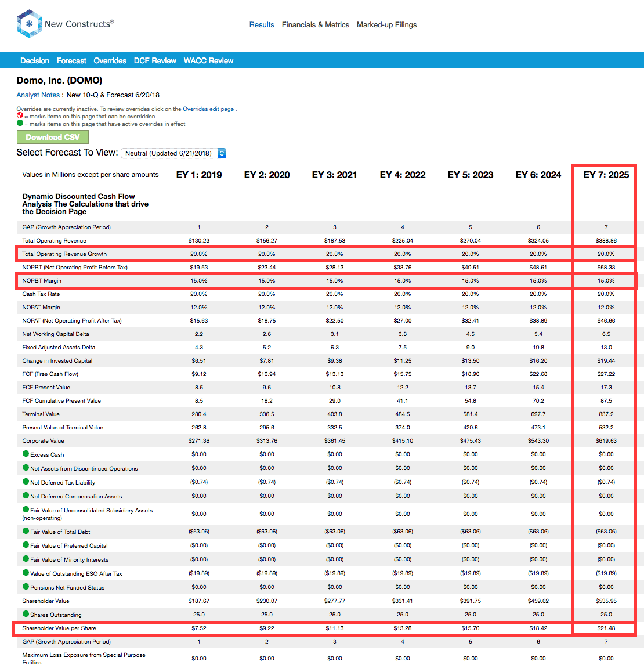This screenshot has width=644, height=672.
Task: Go to the Overrides tab
Action: 110,61
